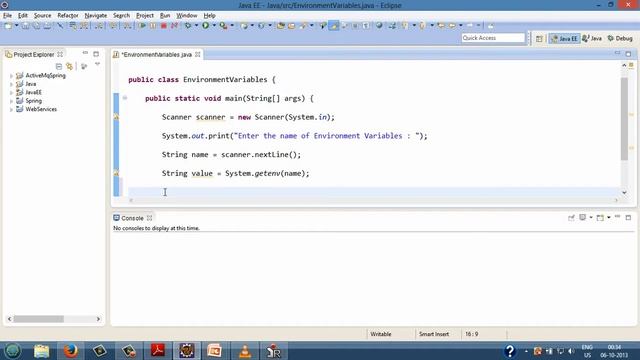Close the EnvironmentVariables.java editor tab
The height and width of the screenshot is (360, 640).
click(198, 54)
